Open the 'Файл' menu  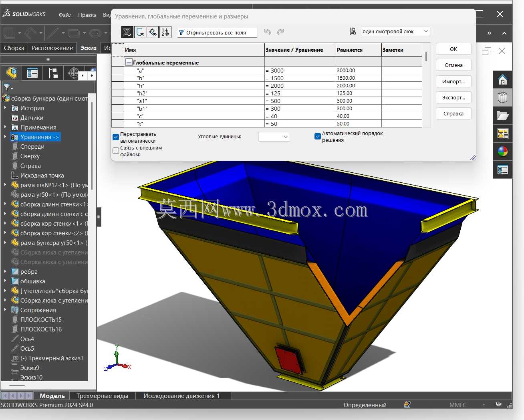tap(65, 15)
